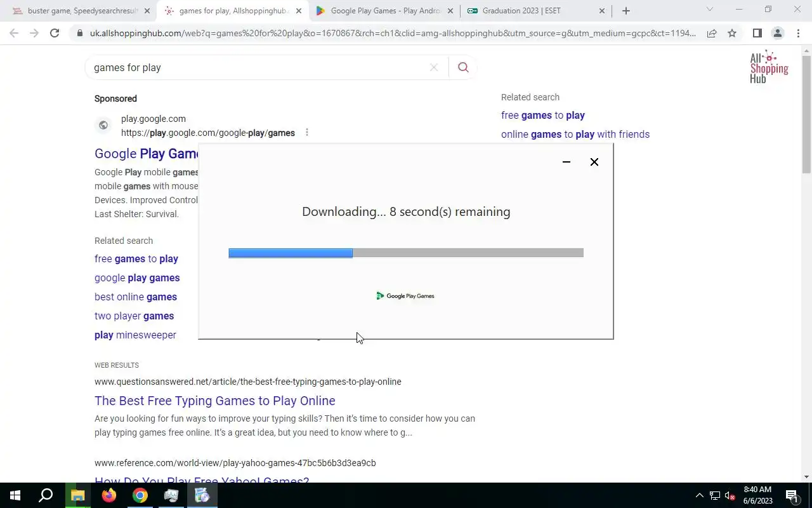Open File Explorer from taskbar
The height and width of the screenshot is (508, 812).
pos(78,495)
